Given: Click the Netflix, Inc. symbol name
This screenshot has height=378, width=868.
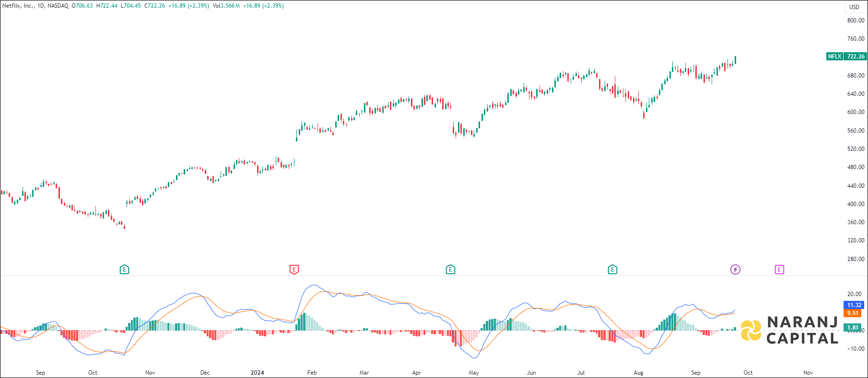Looking at the screenshot, I should [18, 6].
